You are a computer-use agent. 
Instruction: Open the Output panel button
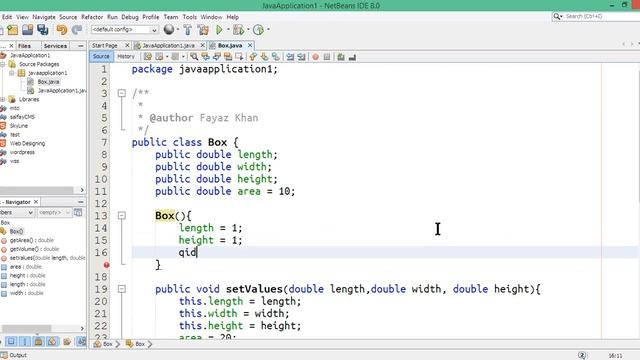pos(14,355)
